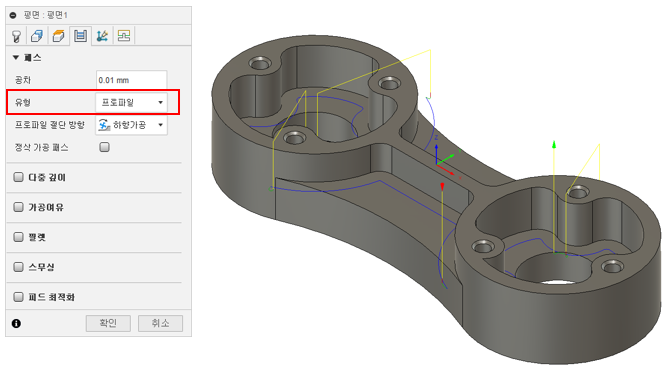Collapse the 패스 section triangle
The height and width of the screenshot is (371, 667).
[16, 57]
